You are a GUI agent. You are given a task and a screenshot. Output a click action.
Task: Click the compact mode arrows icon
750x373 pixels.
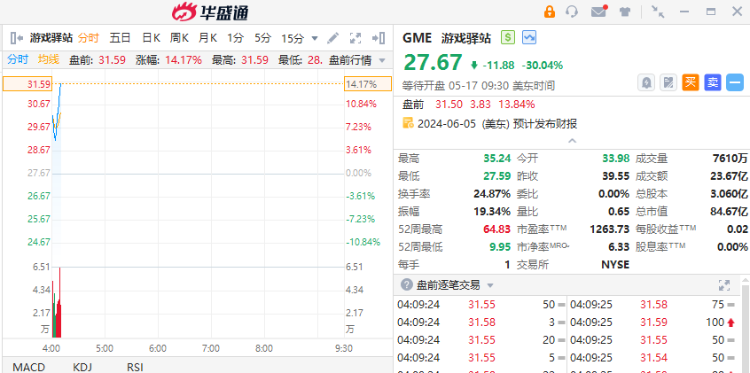click(x=658, y=11)
